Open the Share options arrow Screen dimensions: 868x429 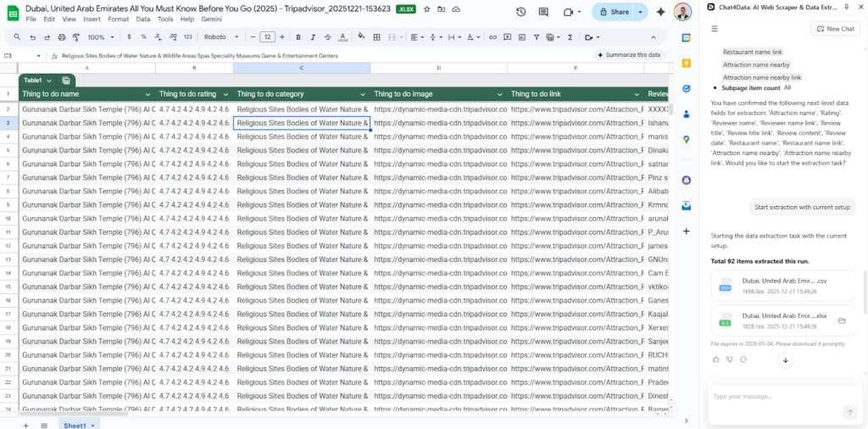click(x=641, y=12)
